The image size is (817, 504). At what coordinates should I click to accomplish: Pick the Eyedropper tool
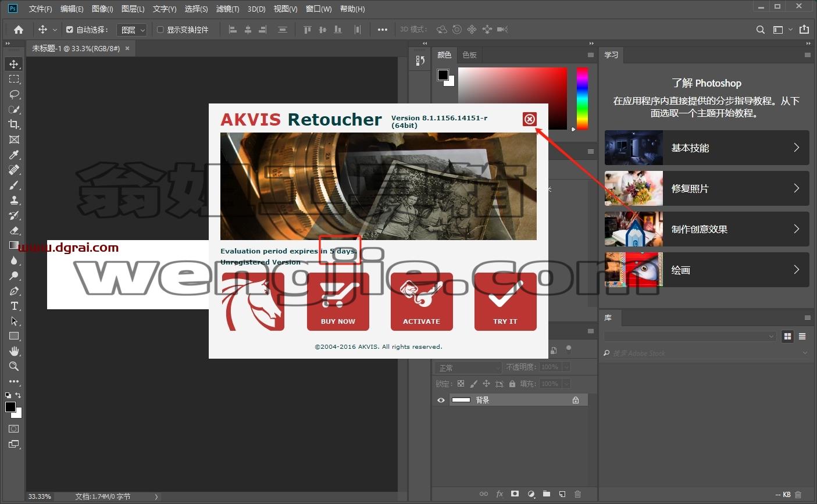(x=14, y=155)
